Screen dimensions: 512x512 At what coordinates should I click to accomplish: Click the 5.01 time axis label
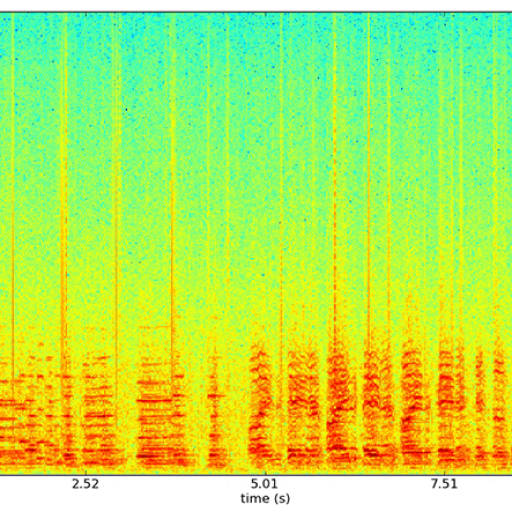[x=264, y=484]
